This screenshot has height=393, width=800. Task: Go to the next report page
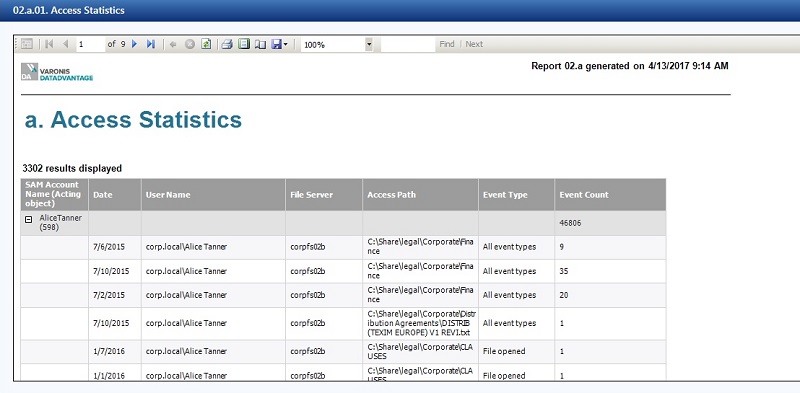point(135,44)
